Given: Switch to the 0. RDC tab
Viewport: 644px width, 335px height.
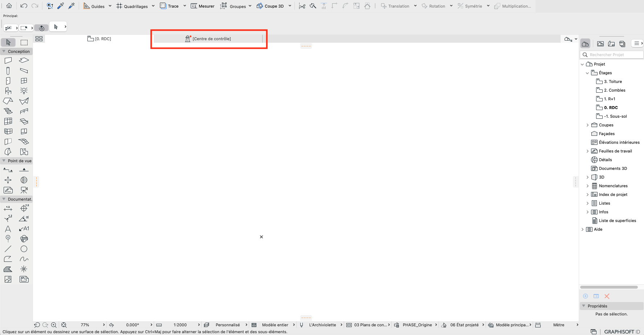Looking at the screenshot, I should point(99,39).
